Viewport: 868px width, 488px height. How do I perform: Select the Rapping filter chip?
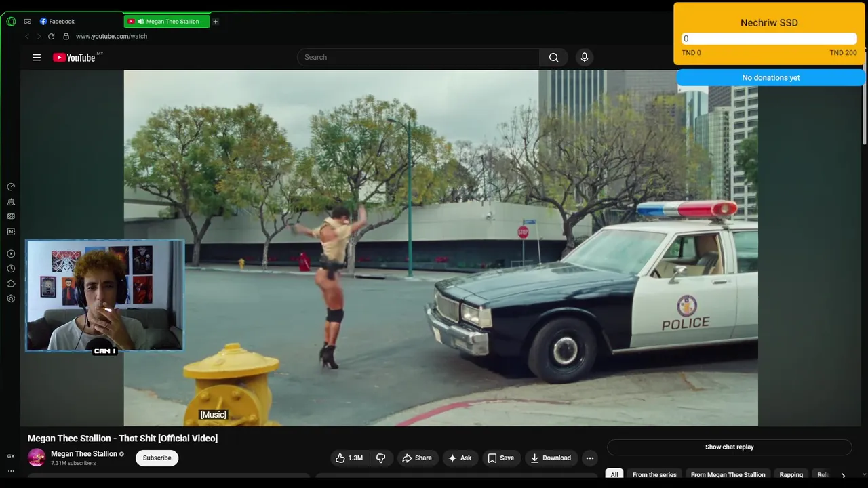(x=791, y=475)
